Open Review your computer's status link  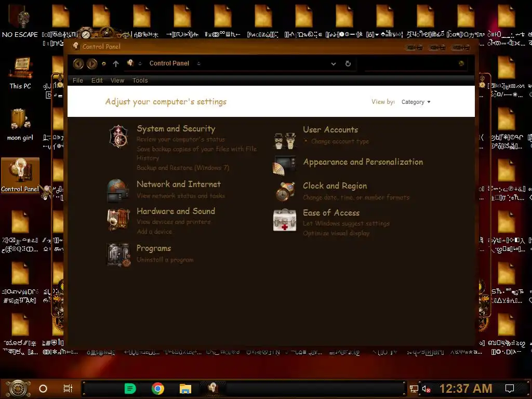[x=180, y=139]
